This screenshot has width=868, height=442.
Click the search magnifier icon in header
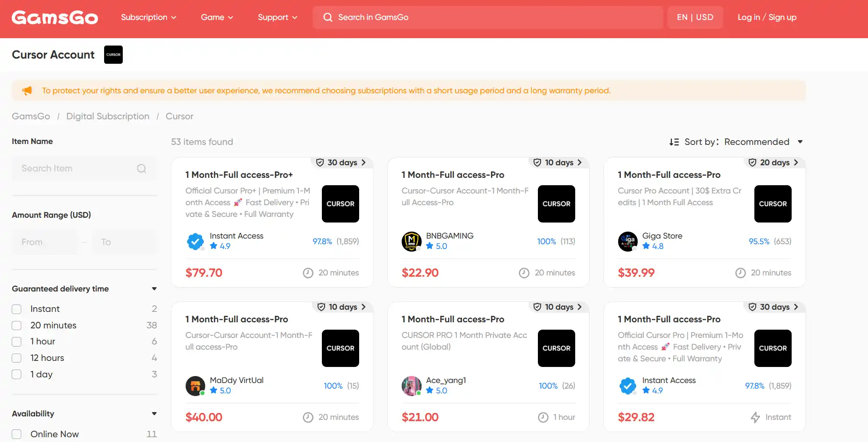tap(328, 17)
